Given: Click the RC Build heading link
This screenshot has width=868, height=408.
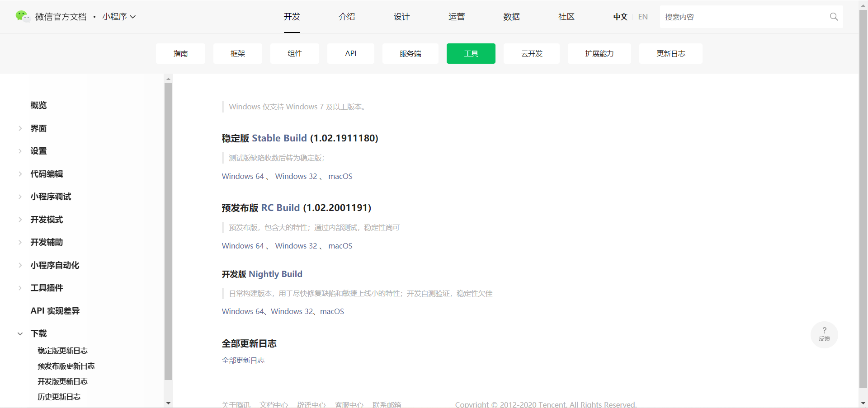Looking at the screenshot, I should tap(280, 207).
